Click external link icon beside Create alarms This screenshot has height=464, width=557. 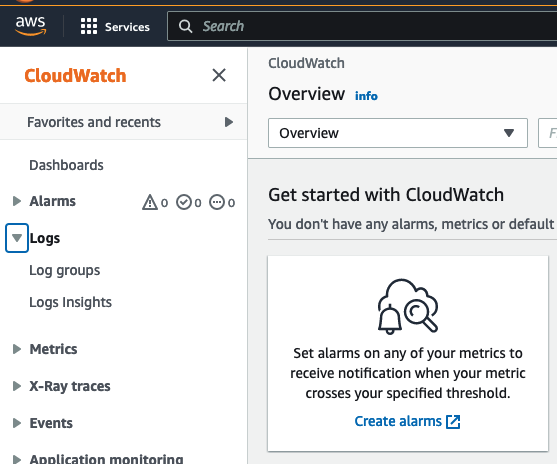(x=453, y=422)
